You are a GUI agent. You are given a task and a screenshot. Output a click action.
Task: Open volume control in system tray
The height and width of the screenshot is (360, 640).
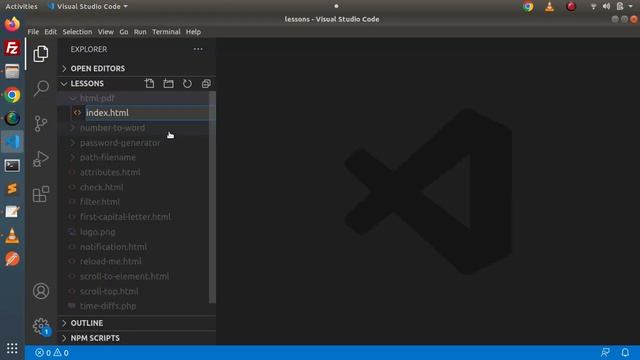tap(607, 6)
